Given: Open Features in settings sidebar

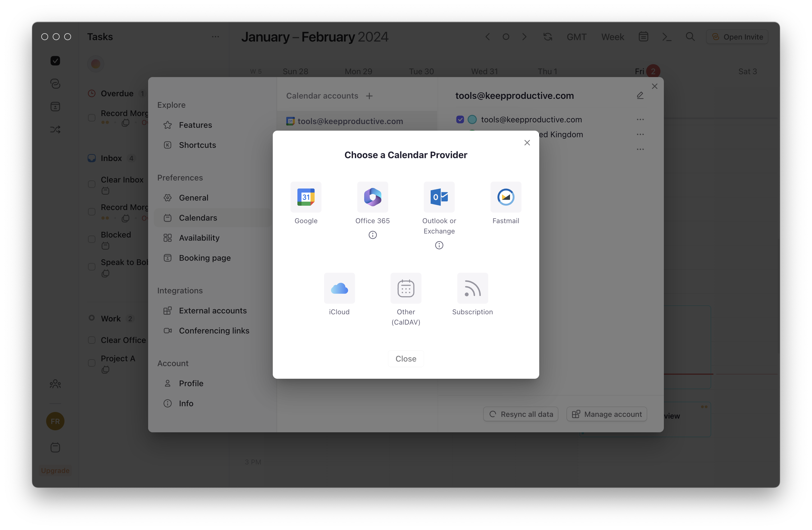Looking at the screenshot, I should click(x=213, y=125).
